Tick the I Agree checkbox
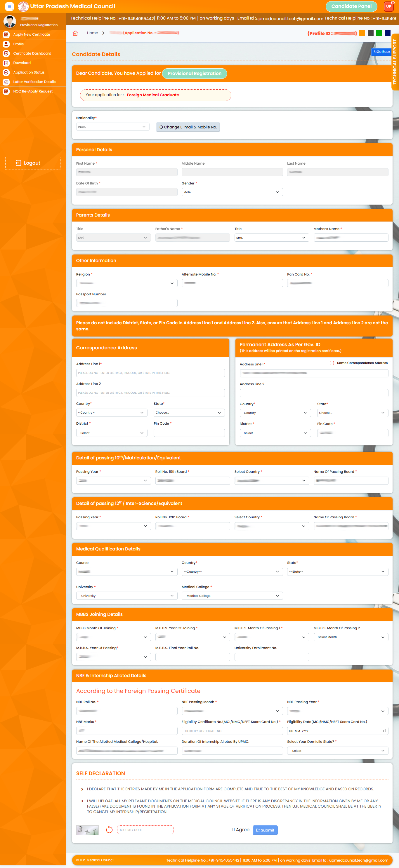Screen dimensions: 399x868 coord(231,829)
